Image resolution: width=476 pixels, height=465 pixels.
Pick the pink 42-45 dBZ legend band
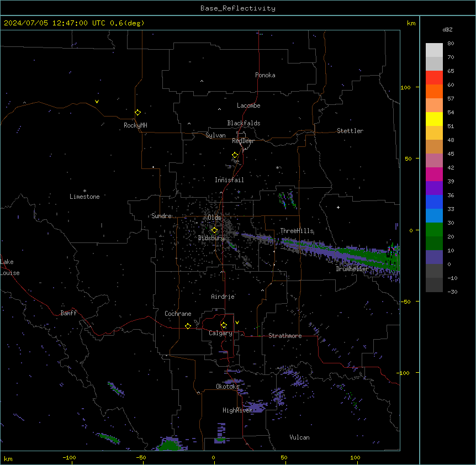tap(434, 161)
